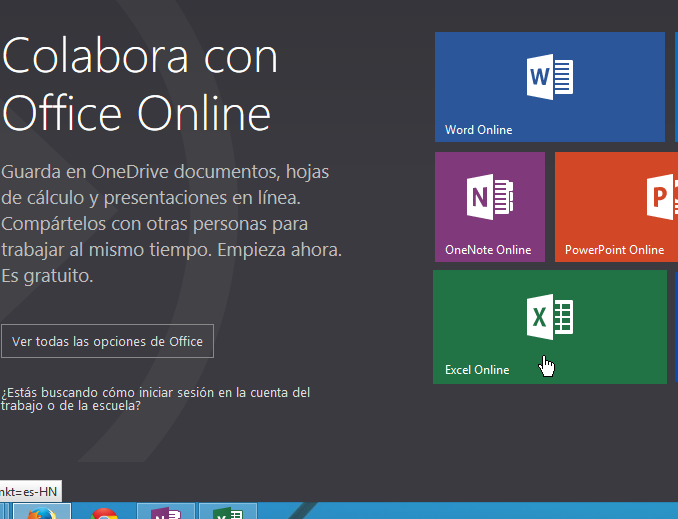
Task: Switch to Firefox in the taskbar
Action: point(42,511)
